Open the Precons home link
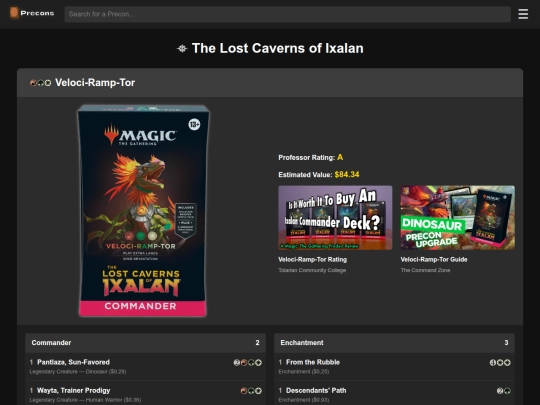Screen dimensions: 540x405 click(32, 13)
